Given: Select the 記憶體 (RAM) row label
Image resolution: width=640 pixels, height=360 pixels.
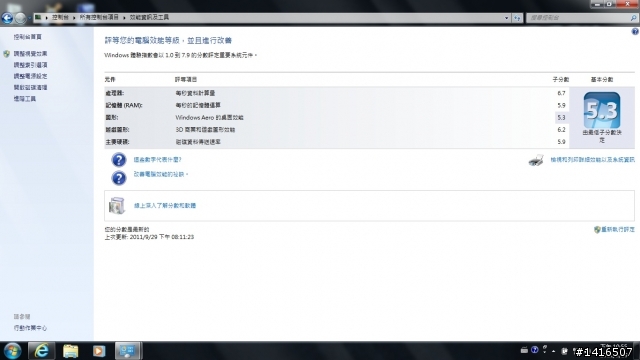Looking at the screenshot, I should 124,105.
